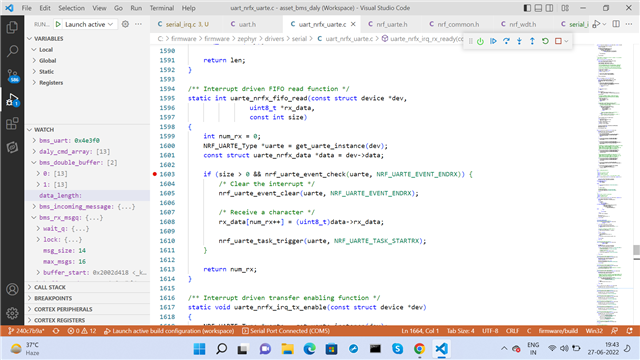Screen dimensions: 640x360
Task: Click the debug Continue button
Action: [x=493, y=41]
